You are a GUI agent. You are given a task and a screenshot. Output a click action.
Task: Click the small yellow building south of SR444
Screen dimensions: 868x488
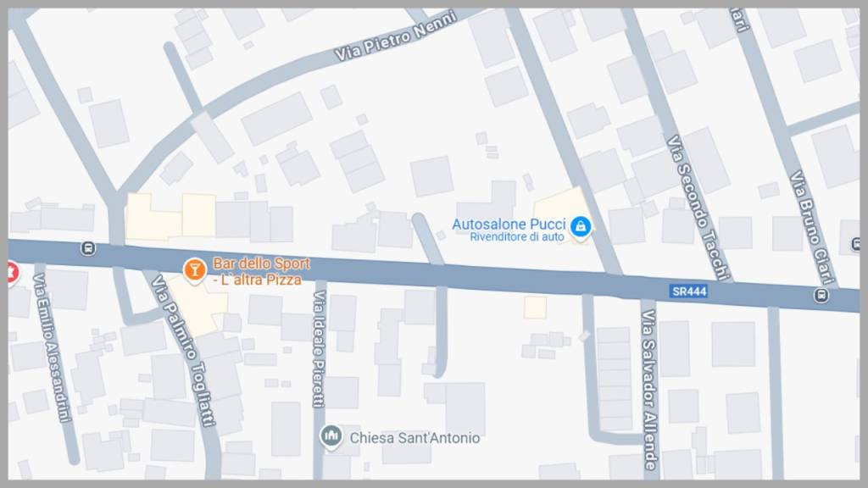(536, 307)
